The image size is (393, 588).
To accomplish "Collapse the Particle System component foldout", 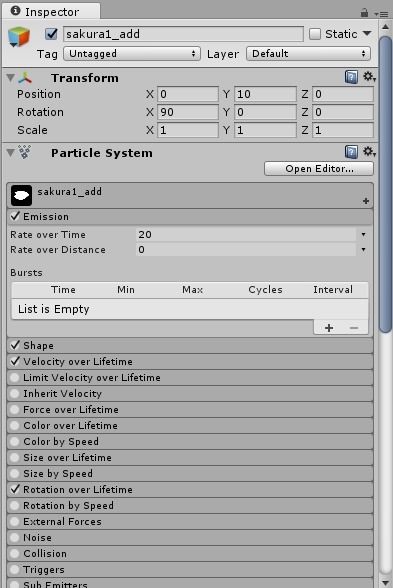I will [x=10, y=152].
